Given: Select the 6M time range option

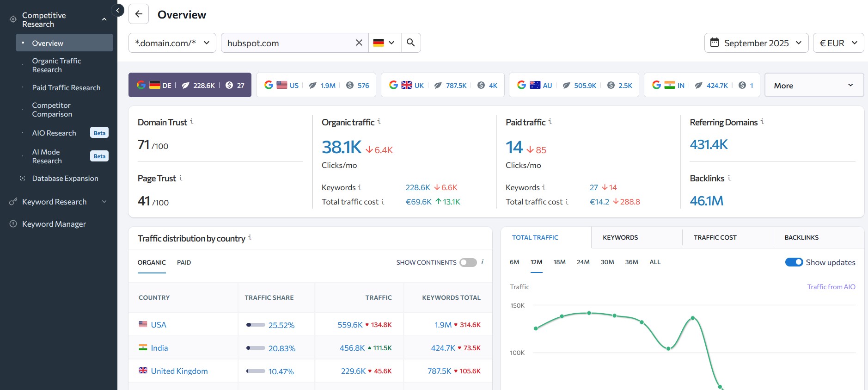Looking at the screenshot, I should click(x=514, y=262).
